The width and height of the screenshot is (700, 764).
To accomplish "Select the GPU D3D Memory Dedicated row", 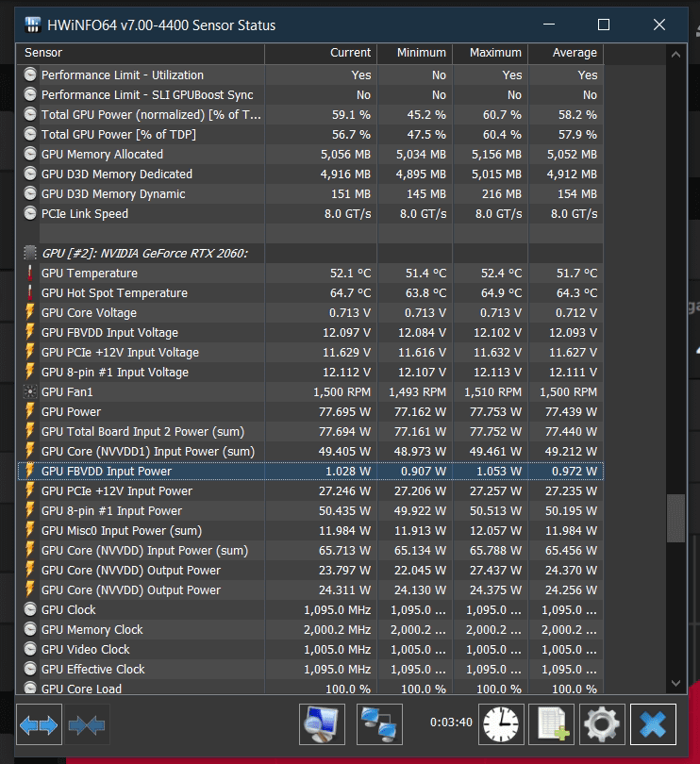I will [310, 174].
